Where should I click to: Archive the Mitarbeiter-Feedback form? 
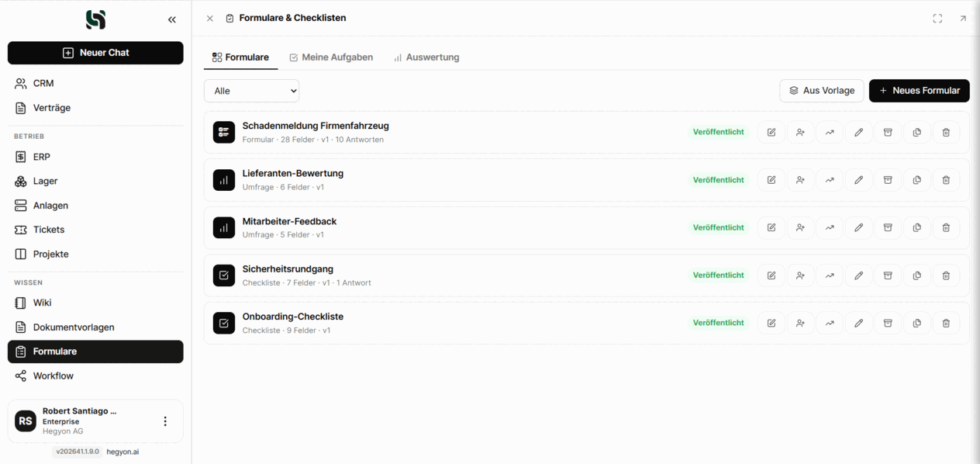pyautogui.click(x=888, y=228)
